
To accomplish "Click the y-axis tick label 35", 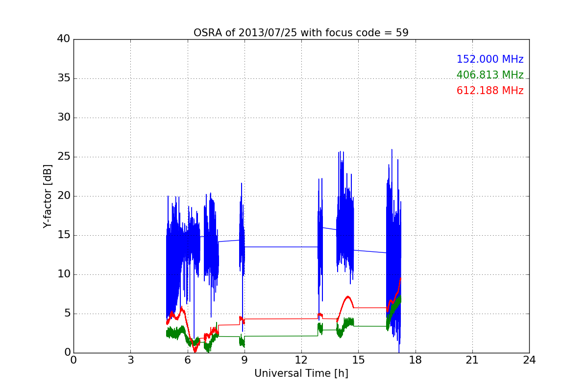I will 63,78.
